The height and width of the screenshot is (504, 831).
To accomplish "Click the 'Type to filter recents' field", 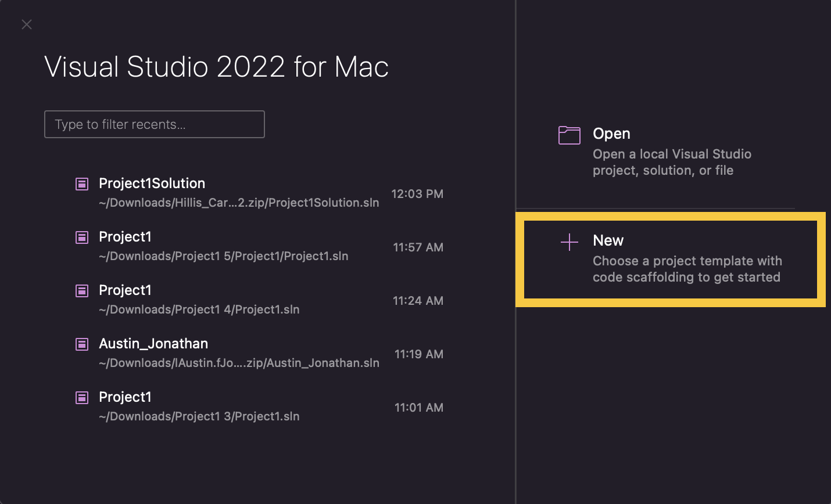I will tap(154, 124).
